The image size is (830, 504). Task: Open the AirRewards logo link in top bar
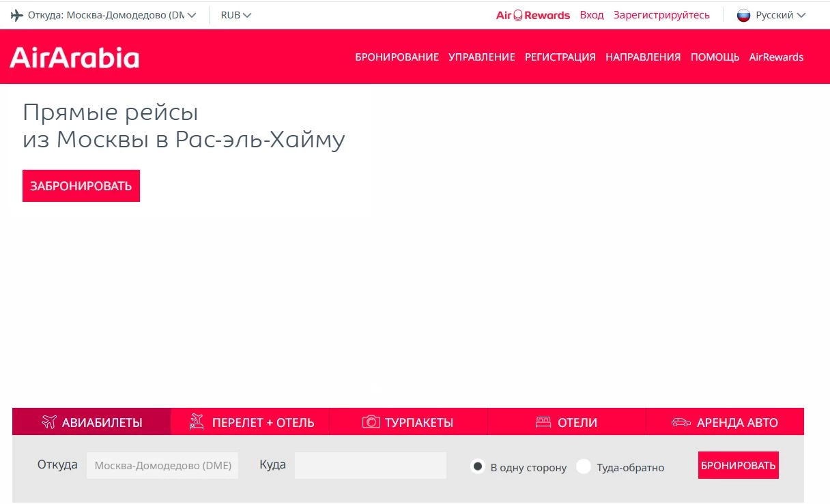point(533,15)
